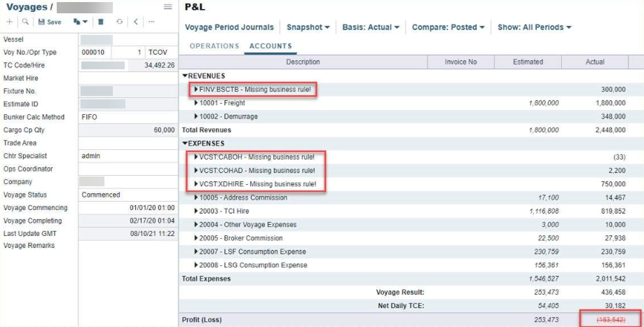Save the voyage
The image size is (644, 327).
tap(49, 22)
